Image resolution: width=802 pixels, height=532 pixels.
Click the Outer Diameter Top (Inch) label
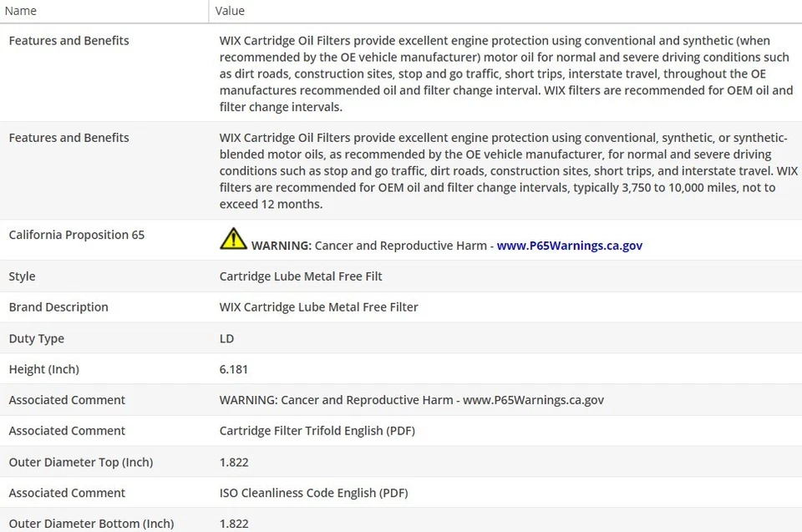(81, 462)
